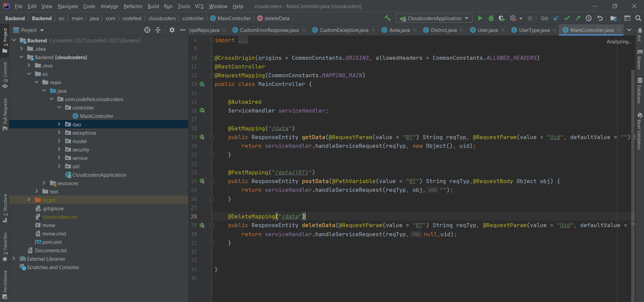Screen dimensions: 644x302
Task: Click the Git commit checkmark icon
Action: click(567, 18)
